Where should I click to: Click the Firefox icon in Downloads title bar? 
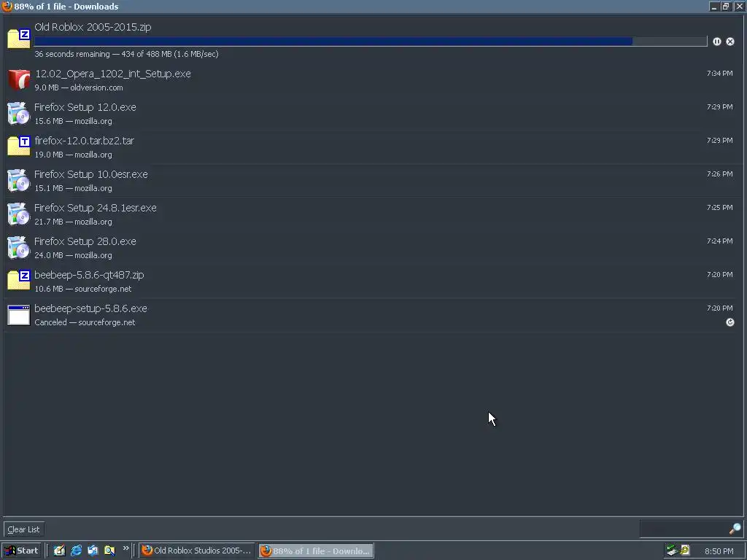tap(7, 6)
